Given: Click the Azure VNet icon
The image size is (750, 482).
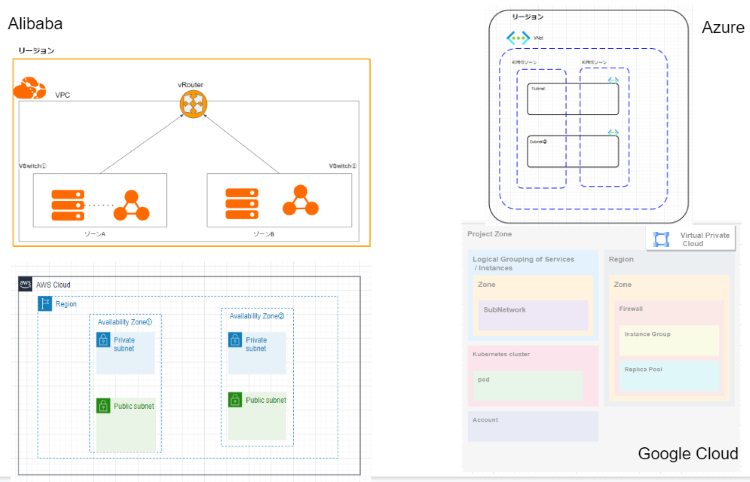Looking at the screenshot, I should (518, 38).
